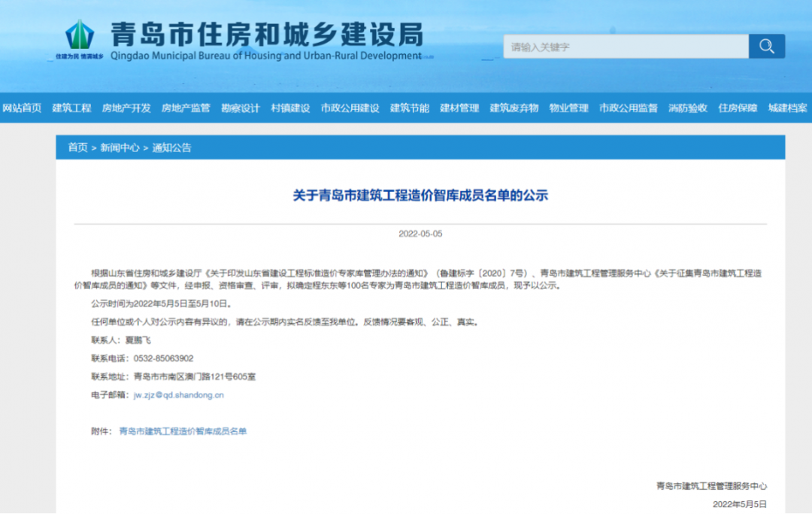Open the 房地产开发 navigation section
The image size is (812, 514).
[x=128, y=108]
